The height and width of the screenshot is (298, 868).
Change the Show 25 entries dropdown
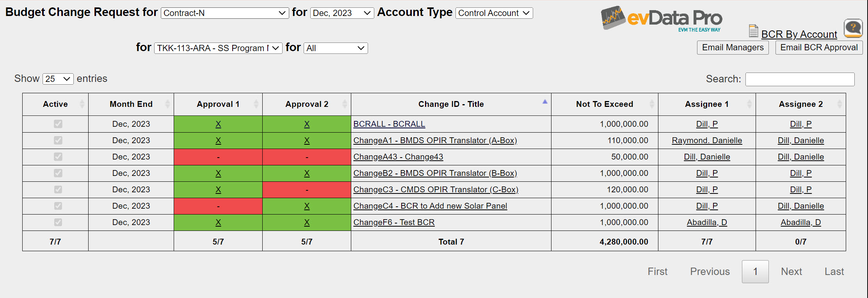coord(58,79)
